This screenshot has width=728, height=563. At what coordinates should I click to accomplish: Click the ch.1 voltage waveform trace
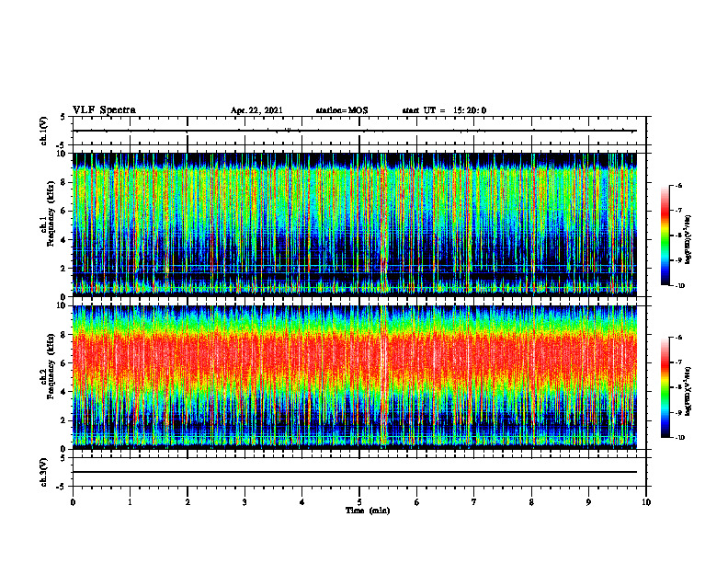[x=355, y=131]
